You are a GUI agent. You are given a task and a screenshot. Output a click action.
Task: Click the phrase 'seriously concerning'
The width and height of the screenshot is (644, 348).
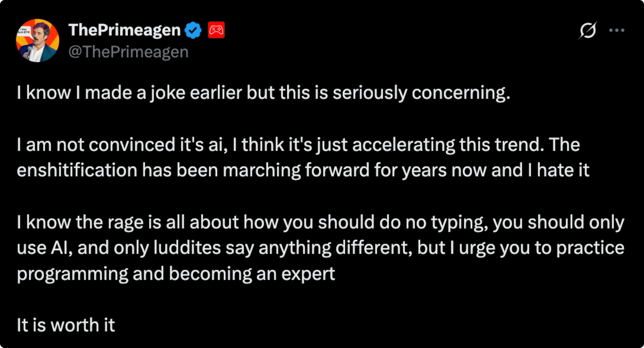[x=421, y=93]
